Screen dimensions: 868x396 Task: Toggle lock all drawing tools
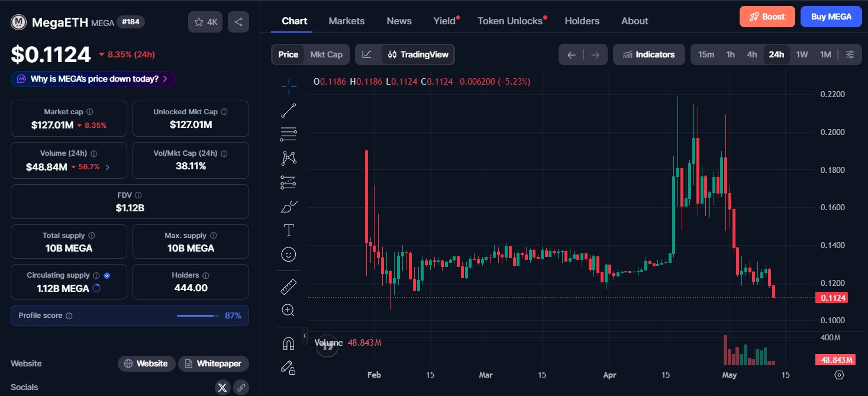pos(288,368)
